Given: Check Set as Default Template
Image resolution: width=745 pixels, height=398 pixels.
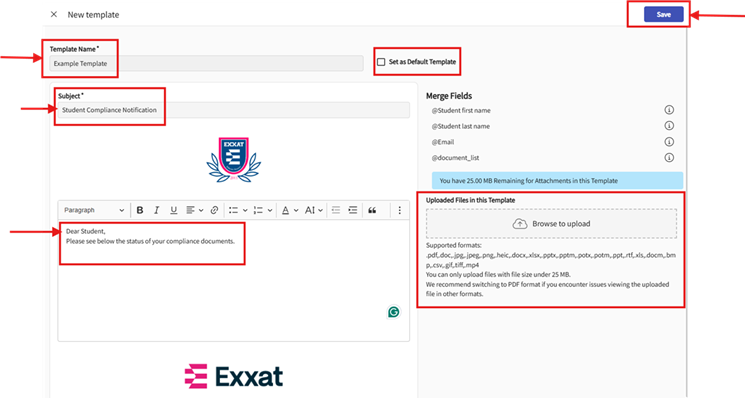Looking at the screenshot, I should tap(381, 62).
